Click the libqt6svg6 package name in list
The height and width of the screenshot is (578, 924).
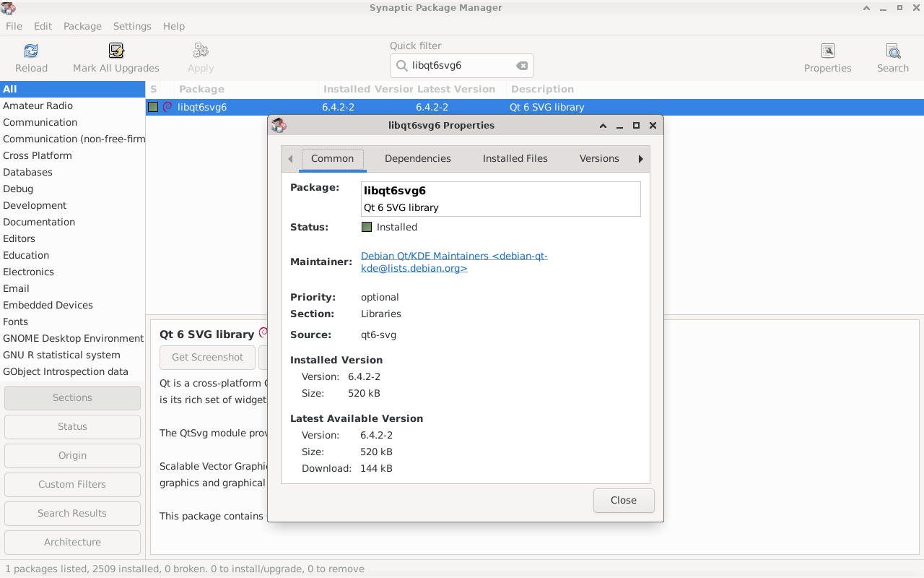tap(202, 107)
